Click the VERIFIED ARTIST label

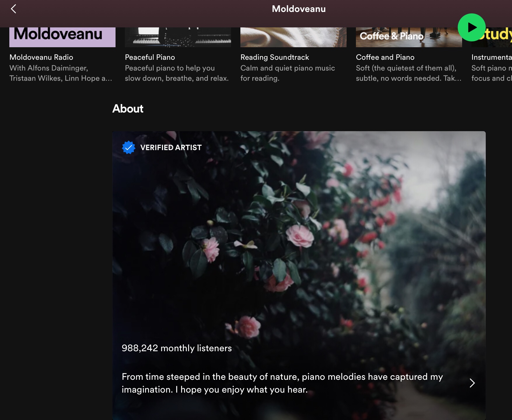(171, 147)
